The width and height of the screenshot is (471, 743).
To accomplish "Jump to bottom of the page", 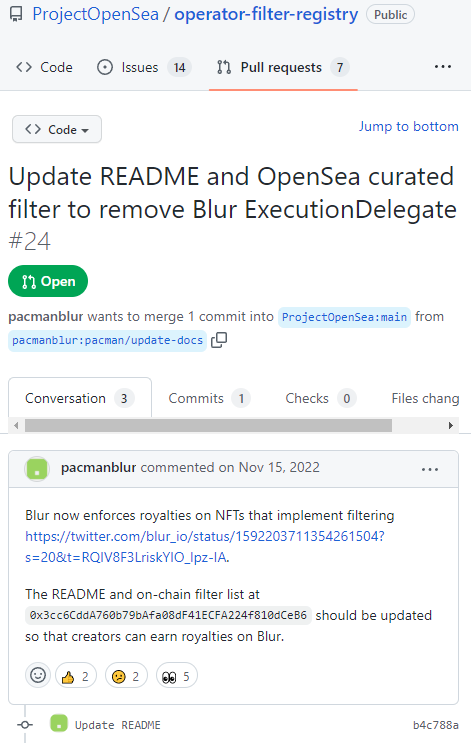I will [x=408, y=127].
